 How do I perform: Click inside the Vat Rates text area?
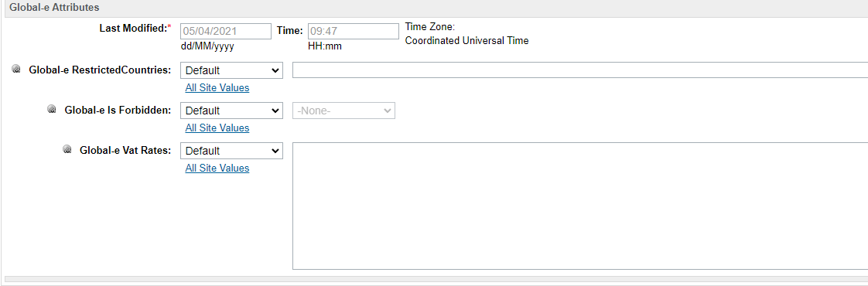[580, 206]
